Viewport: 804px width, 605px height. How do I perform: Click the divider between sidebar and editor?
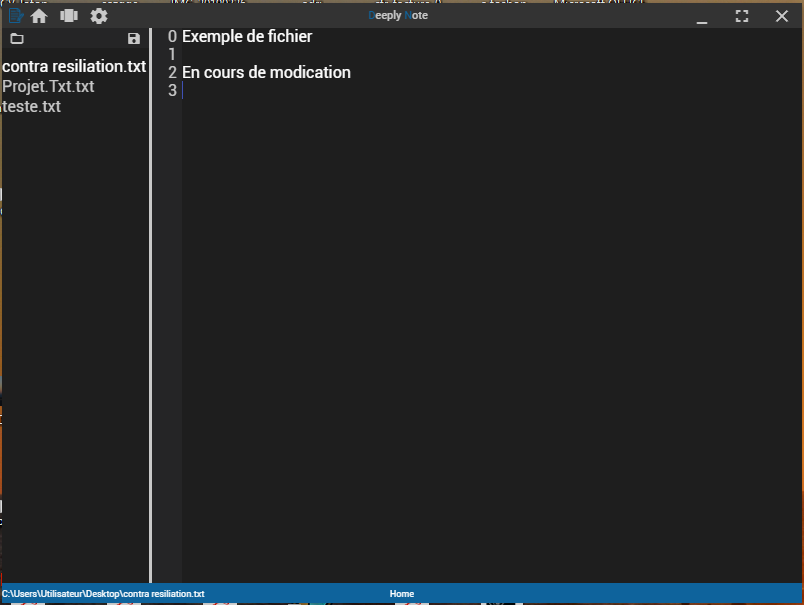tap(151, 300)
